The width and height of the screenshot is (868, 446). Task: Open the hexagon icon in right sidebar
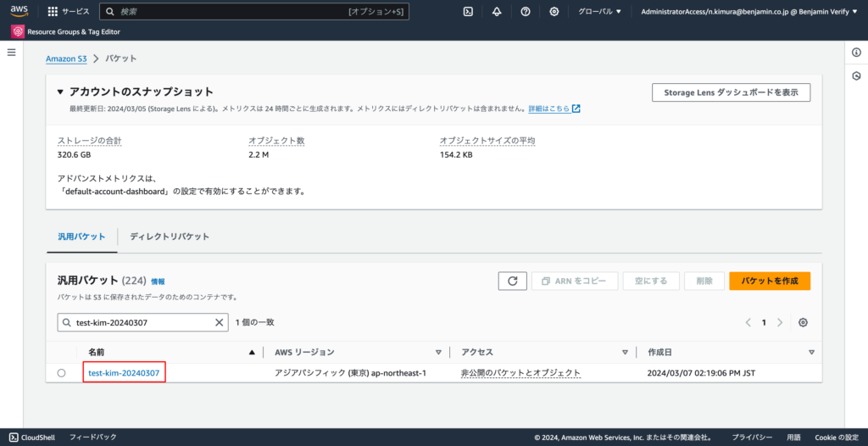[x=856, y=76]
